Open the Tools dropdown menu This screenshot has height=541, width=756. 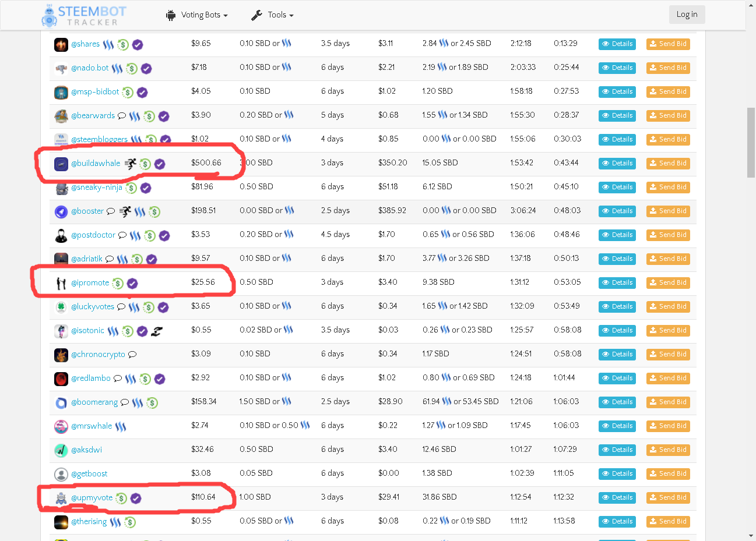(272, 15)
